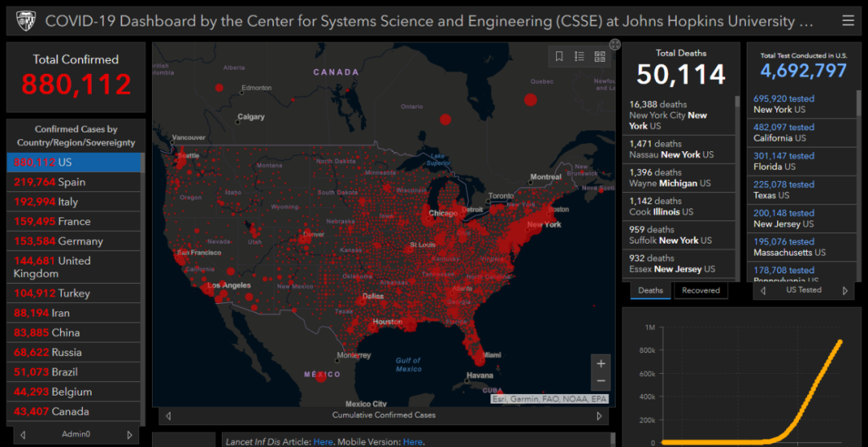Click the Esri, Garmin, FAO, NOAA attribution

[549, 399]
